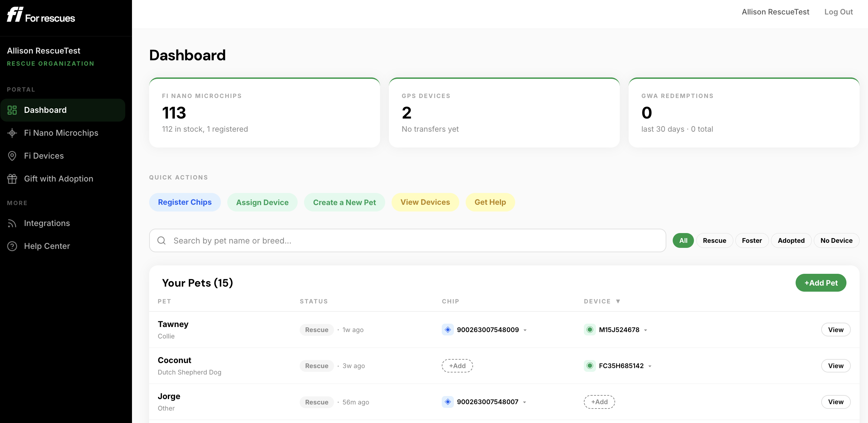Open Coconut's device FC35H685142 dropdown arrow
Image resolution: width=868 pixels, height=423 pixels.
(650, 366)
